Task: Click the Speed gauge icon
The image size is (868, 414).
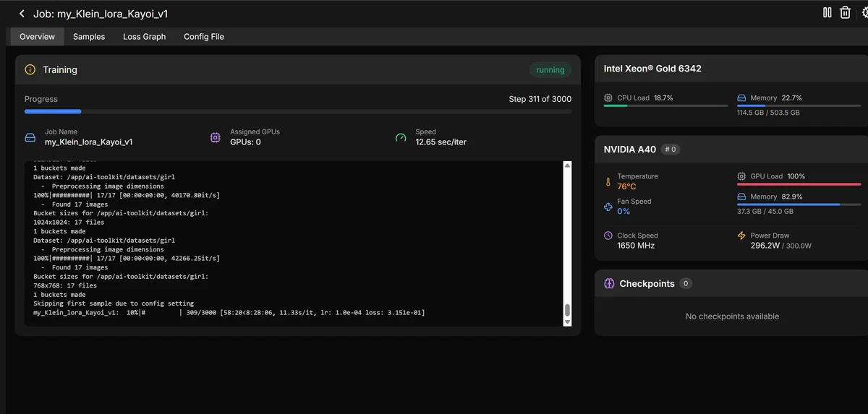Action: pyautogui.click(x=401, y=137)
